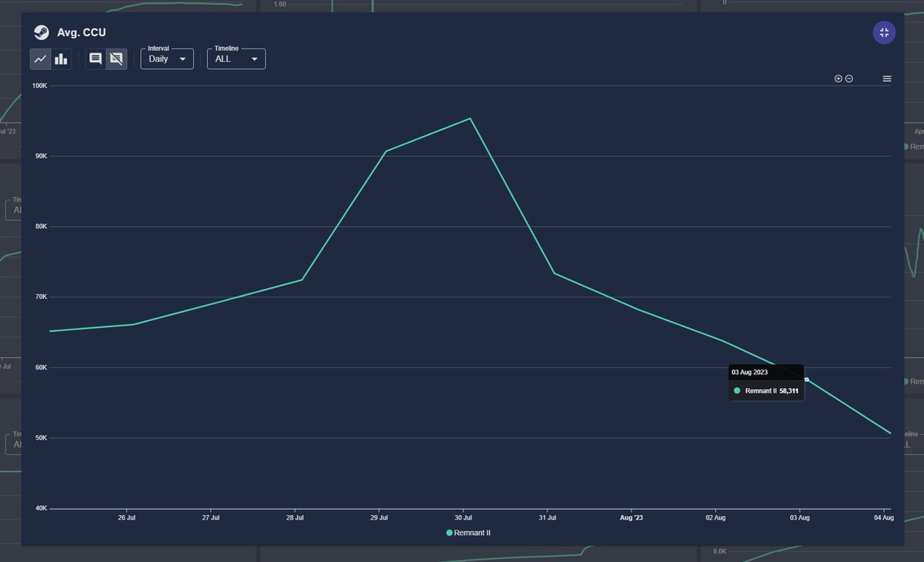Collapse chart with the exit fullscreen button
This screenshot has height=562, width=924.
coord(884,32)
